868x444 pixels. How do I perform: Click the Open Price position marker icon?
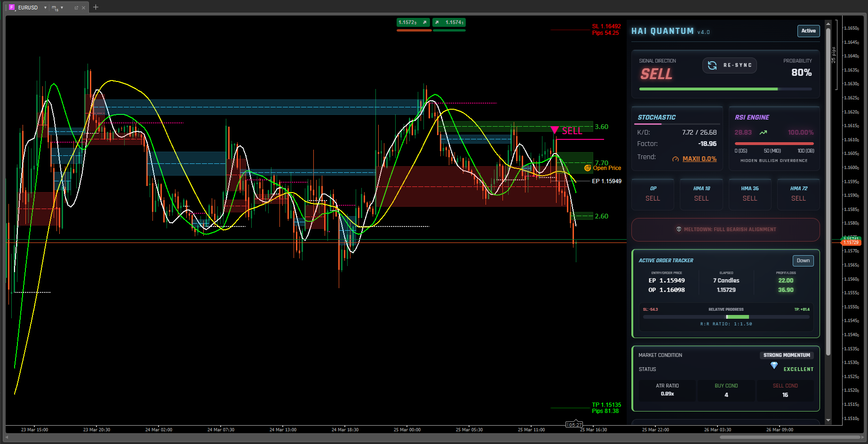point(587,168)
